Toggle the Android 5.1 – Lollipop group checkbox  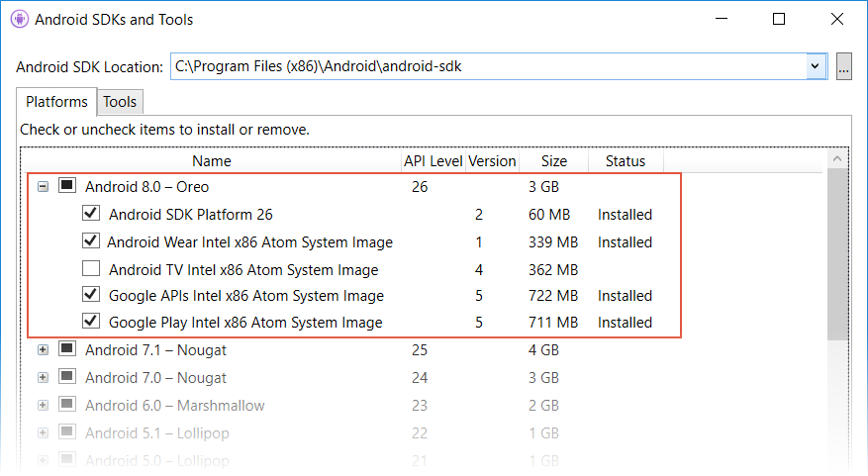click(67, 431)
